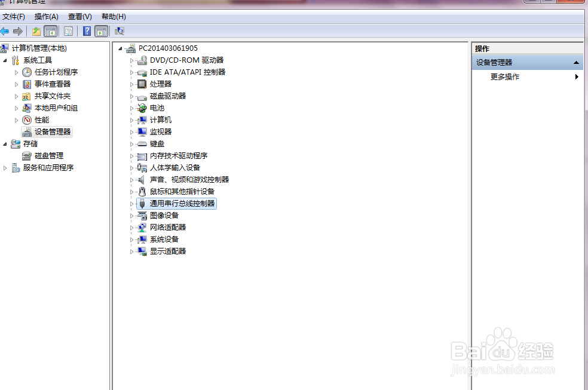Select 计算机管理(本地) root node
Viewport: 588px width, 390px height.
[x=39, y=48]
